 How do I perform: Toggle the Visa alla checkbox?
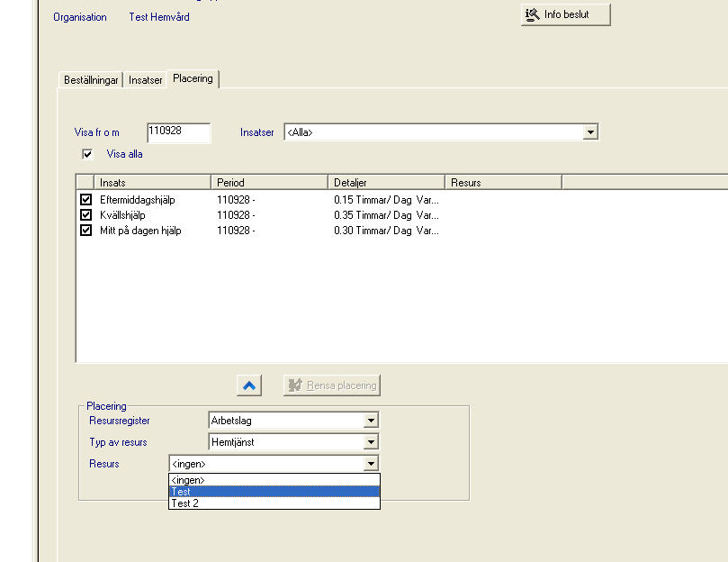[x=87, y=154]
